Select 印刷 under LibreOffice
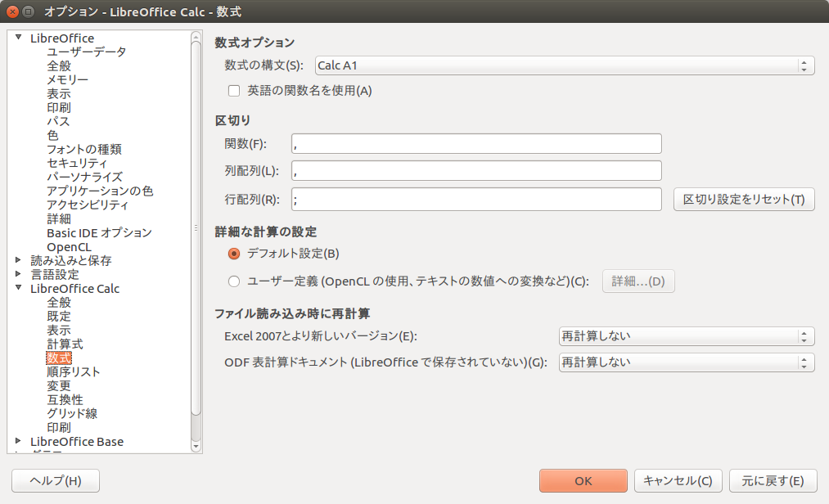Viewport: 829px width, 504px height. [59, 107]
